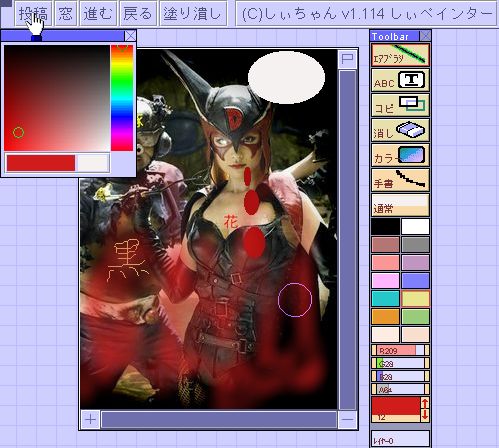The width and height of the screenshot is (499, 448).
Task: Select the 手書 freehand drawing mode
Action: click(400, 180)
